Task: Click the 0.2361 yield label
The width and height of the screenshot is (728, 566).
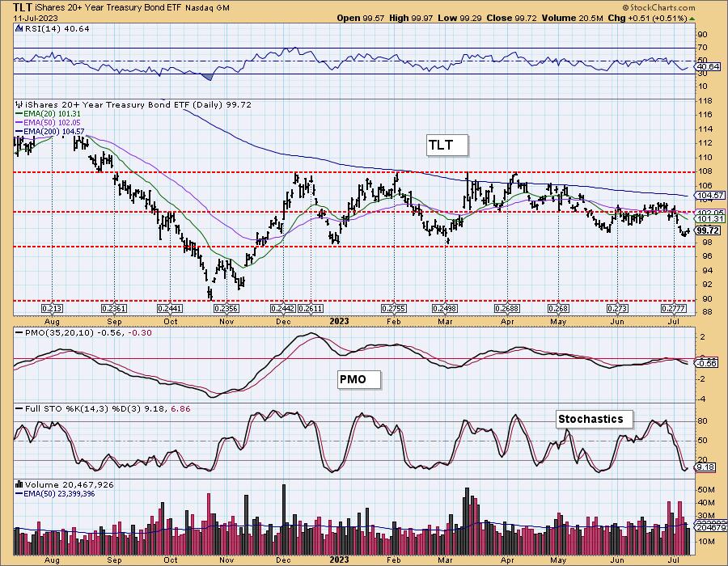Action: pos(114,309)
